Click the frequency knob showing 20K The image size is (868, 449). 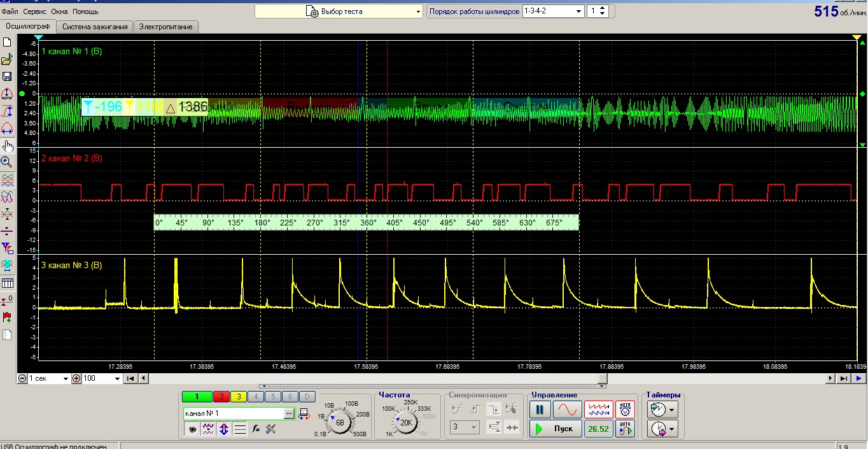tap(405, 422)
